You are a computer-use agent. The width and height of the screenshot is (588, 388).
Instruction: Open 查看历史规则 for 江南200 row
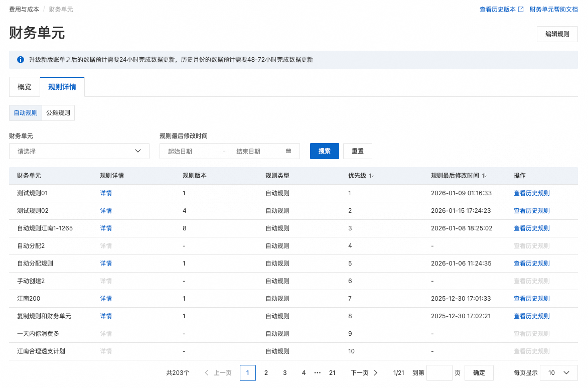(x=531, y=299)
